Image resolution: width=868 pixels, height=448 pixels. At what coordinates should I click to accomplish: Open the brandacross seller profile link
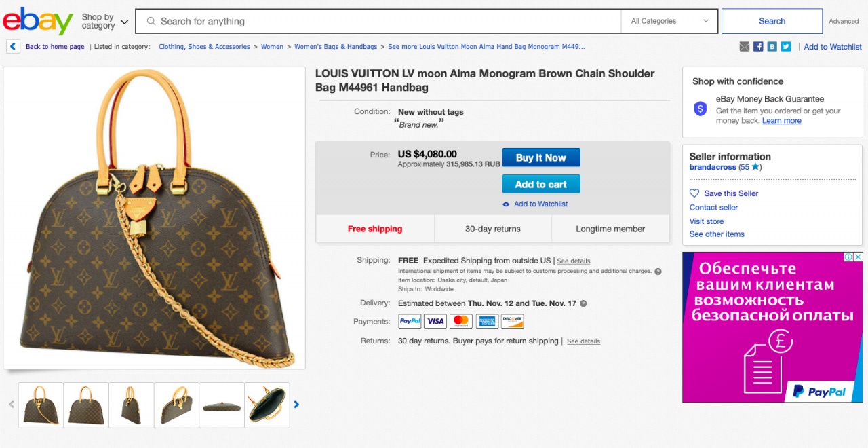(x=713, y=167)
